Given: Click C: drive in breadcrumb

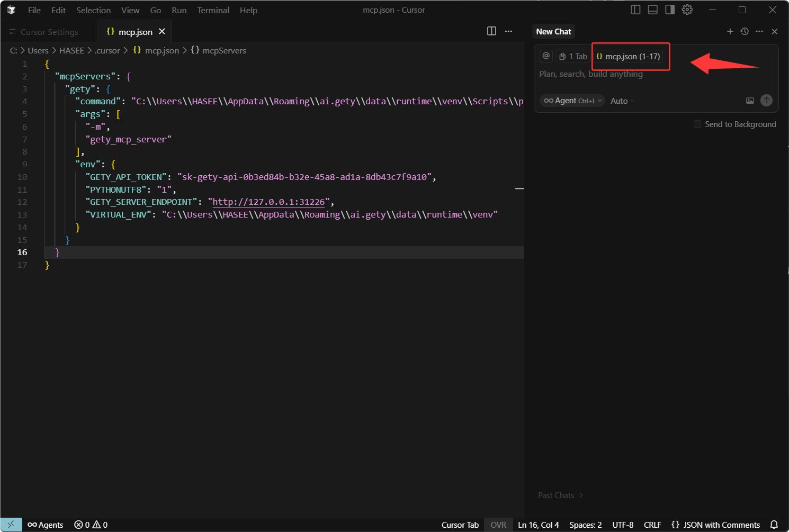Looking at the screenshot, I should click(x=14, y=50).
